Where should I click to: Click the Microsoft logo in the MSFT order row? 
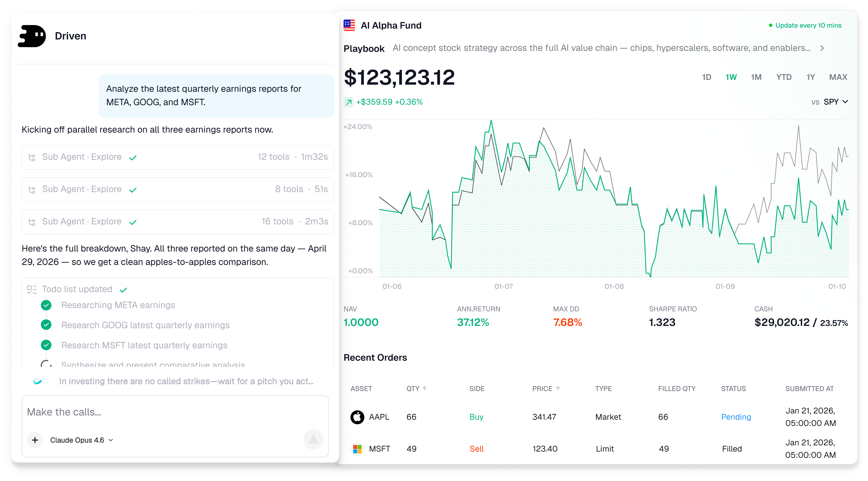pyautogui.click(x=357, y=449)
